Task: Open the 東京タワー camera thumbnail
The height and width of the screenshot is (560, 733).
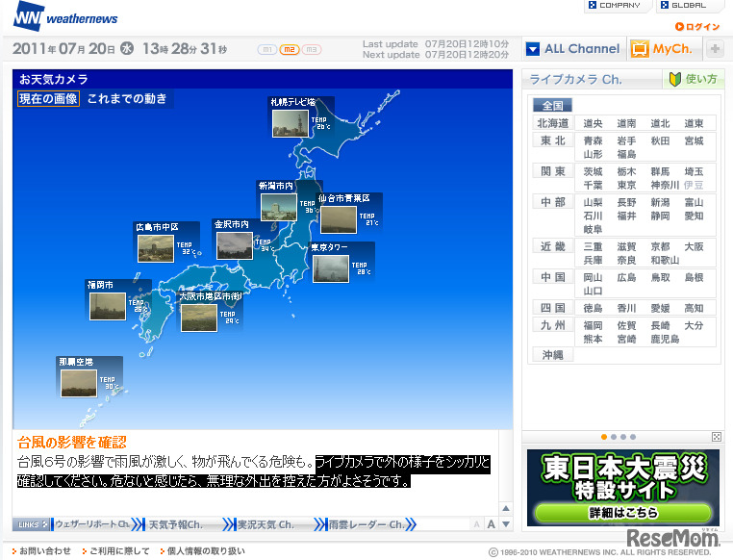Action: click(x=331, y=268)
